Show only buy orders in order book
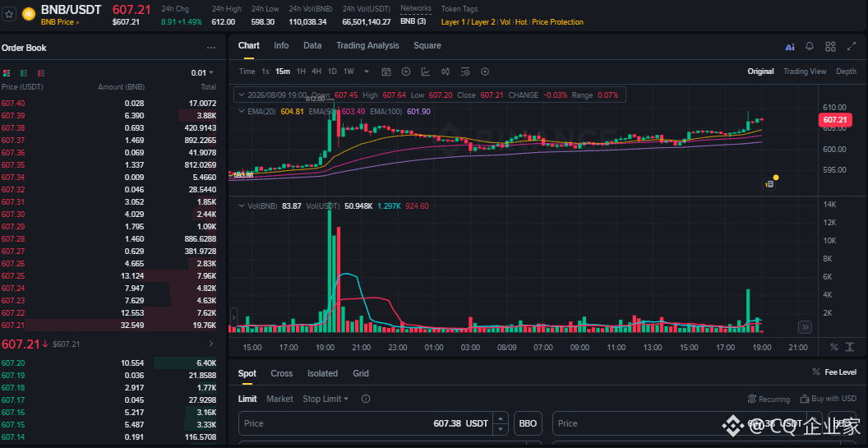The image size is (868, 448). click(x=24, y=73)
